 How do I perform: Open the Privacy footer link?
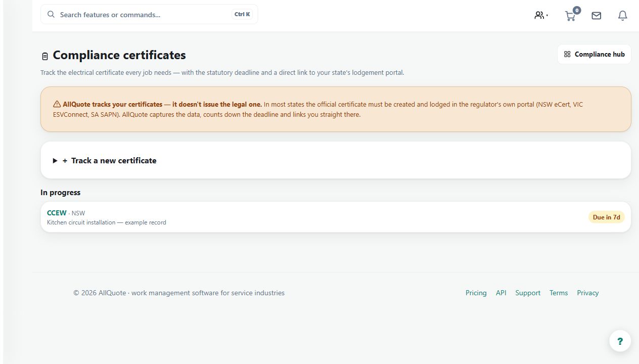click(x=588, y=293)
